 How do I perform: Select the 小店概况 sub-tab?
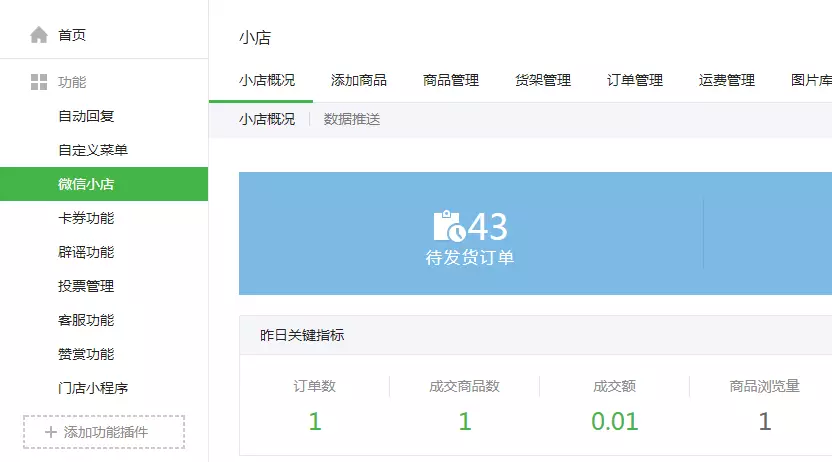[x=267, y=119]
